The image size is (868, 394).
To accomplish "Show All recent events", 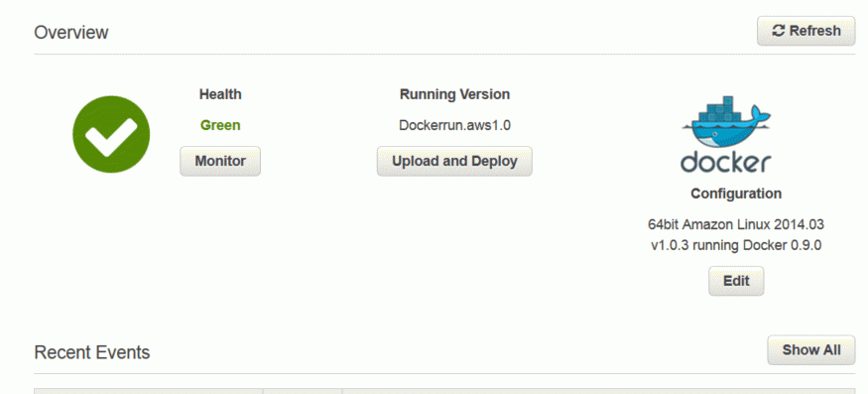I will tap(811, 350).
